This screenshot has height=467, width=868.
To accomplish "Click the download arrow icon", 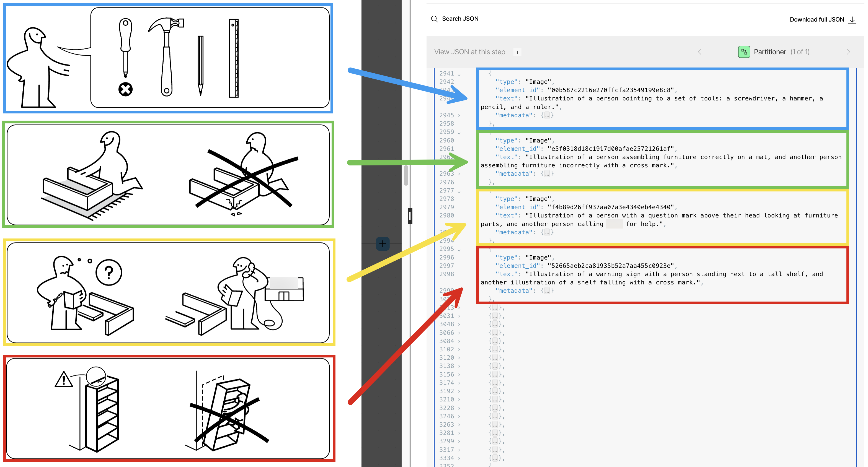I will pyautogui.click(x=852, y=20).
